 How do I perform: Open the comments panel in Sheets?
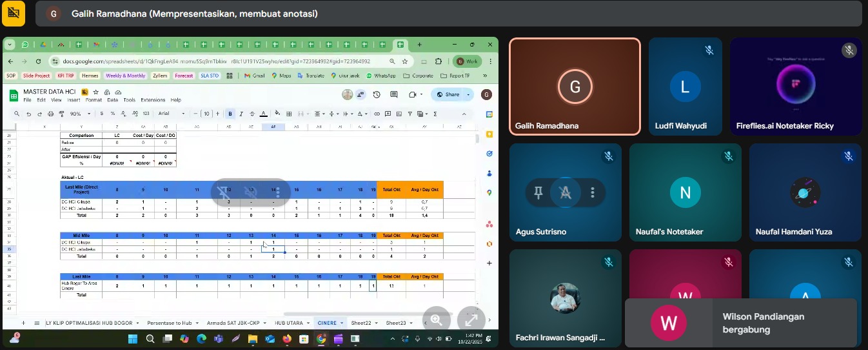click(x=394, y=95)
